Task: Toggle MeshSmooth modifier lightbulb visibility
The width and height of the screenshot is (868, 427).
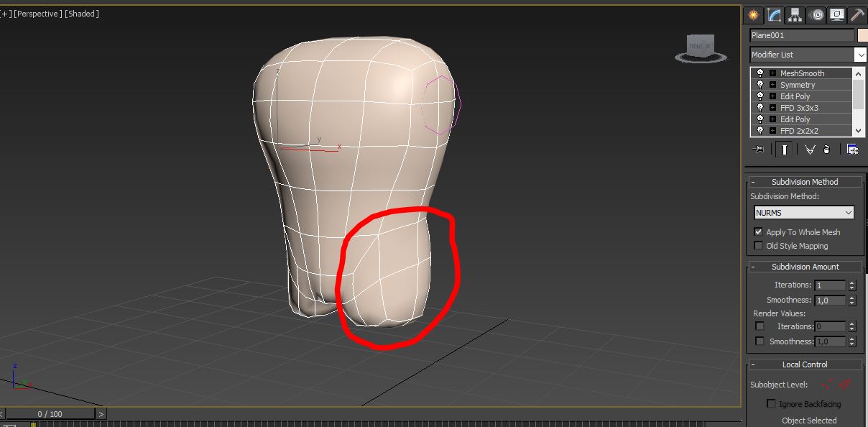Action: (x=760, y=73)
